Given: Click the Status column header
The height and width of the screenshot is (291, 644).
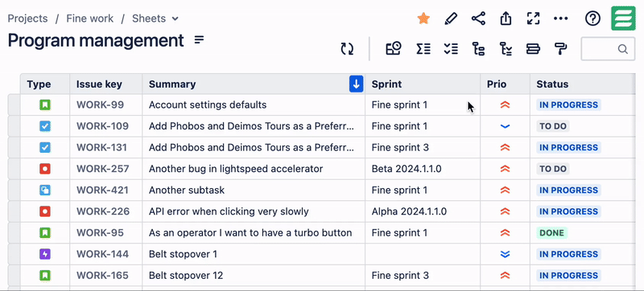Looking at the screenshot, I should pos(582,84).
